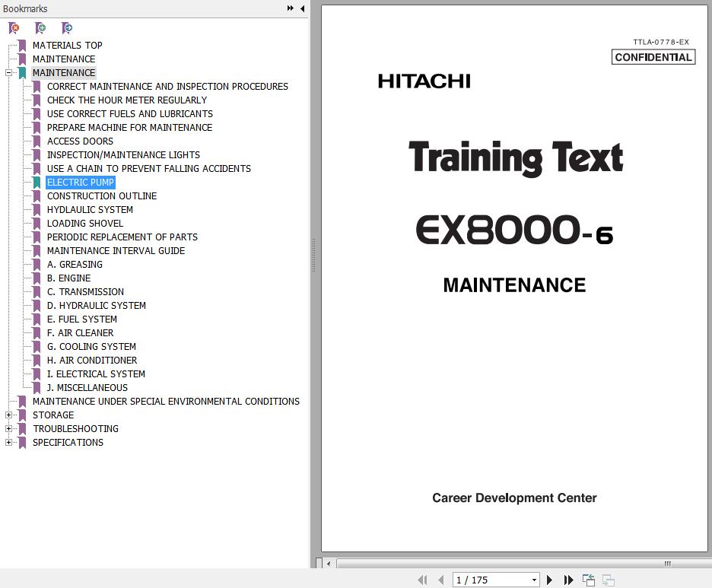This screenshot has height=588, width=712.
Task: Collapse the Bookmarks panel with the arrow
Action: 302,8
